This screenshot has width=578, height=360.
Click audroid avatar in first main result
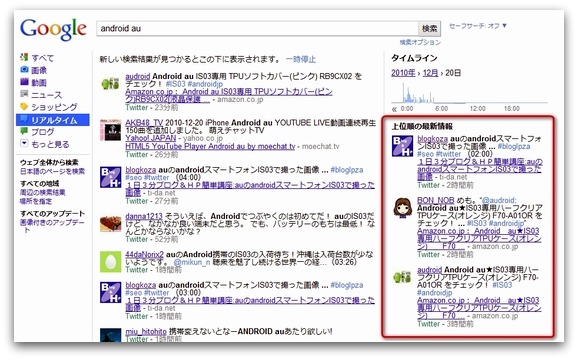pos(110,84)
